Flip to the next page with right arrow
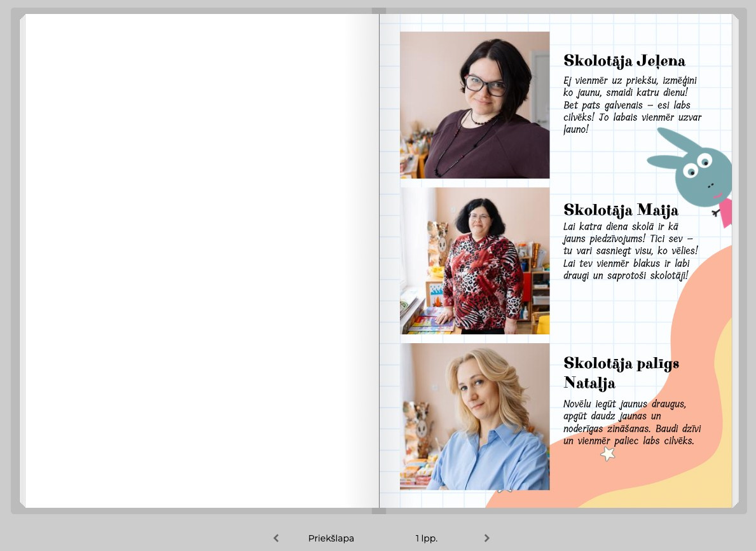 point(486,538)
